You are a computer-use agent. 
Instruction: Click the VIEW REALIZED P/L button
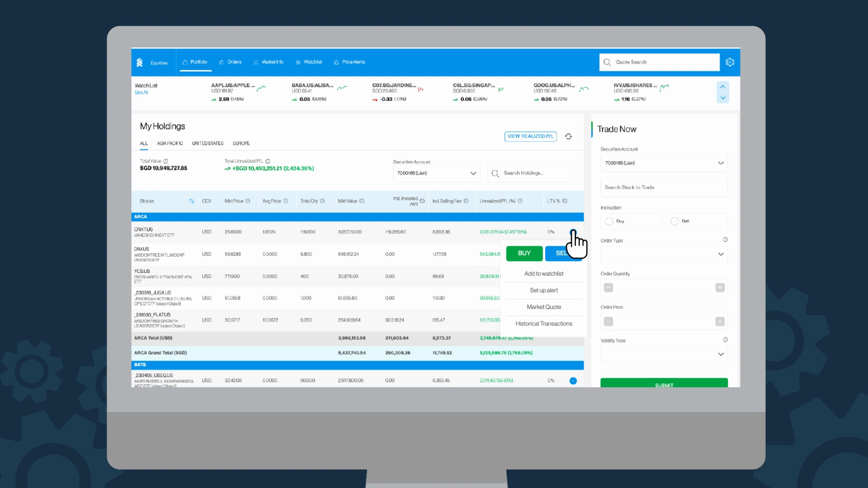[x=530, y=136]
